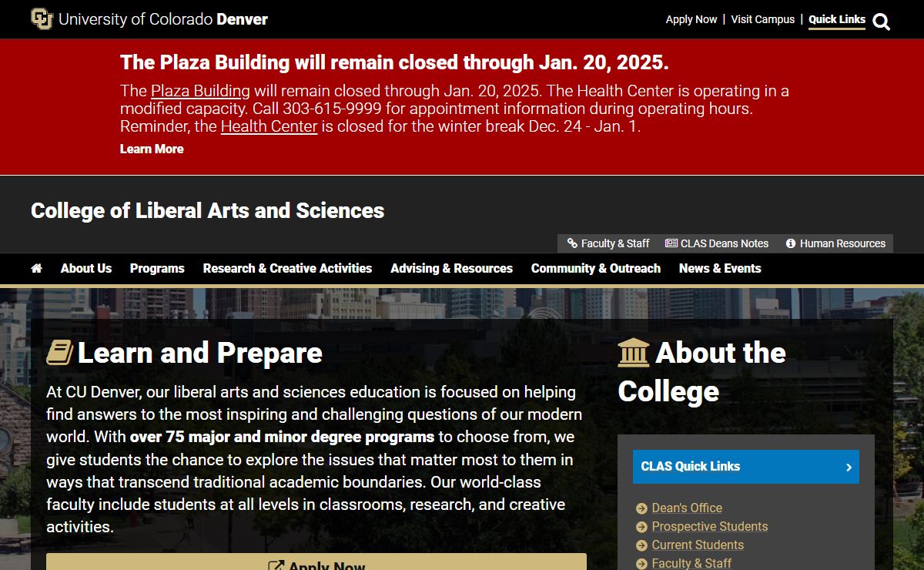The height and width of the screenshot is (570, 924).
Task: Click the About the College heading
Action: click(702, 372)
